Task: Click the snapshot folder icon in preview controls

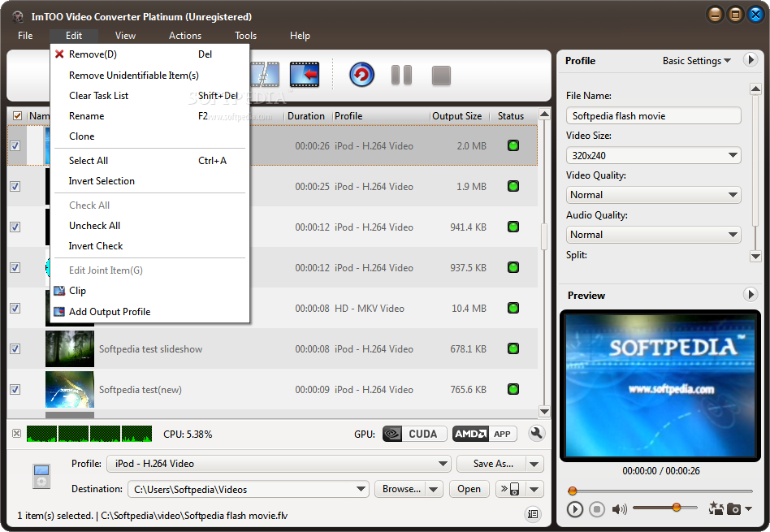Action: [x=716, y=508]
